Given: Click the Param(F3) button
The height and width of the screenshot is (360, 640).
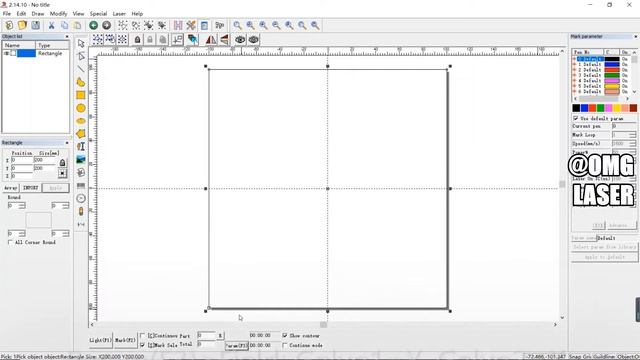Looking at the screenshot, I should pos(236,346).
